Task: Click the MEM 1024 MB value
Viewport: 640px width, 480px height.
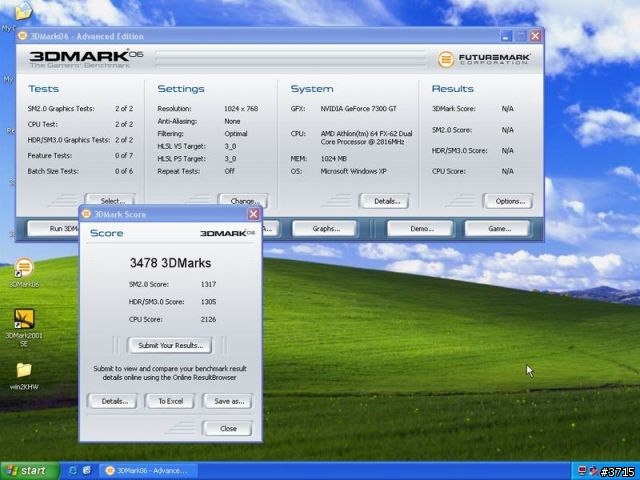Action: (x=333, y=158)
